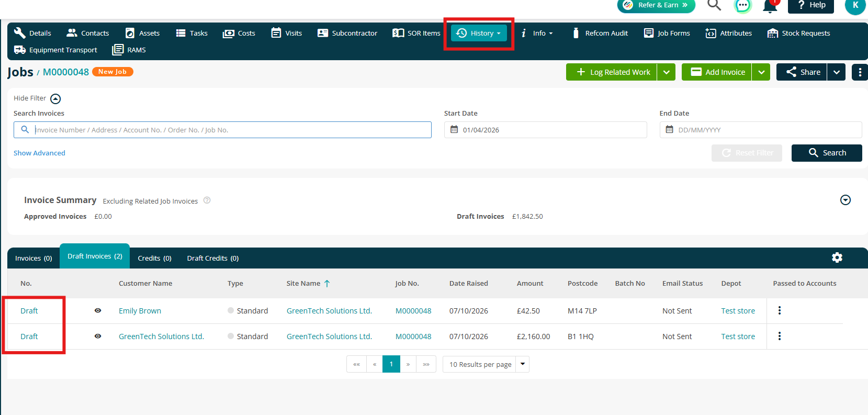Open the Details tab with wrench icon
This screenshot has height=415, width=868.
[x=32, y=33]
